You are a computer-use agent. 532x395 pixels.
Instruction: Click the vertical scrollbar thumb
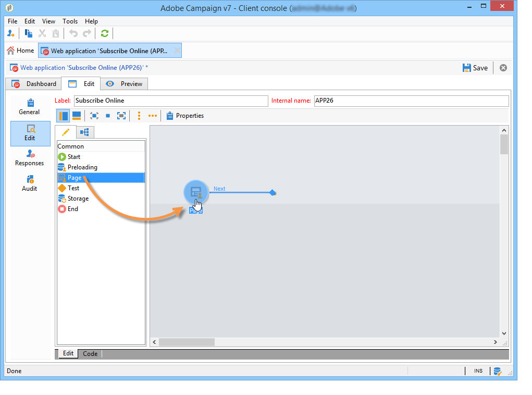click(x=504, y=144)
